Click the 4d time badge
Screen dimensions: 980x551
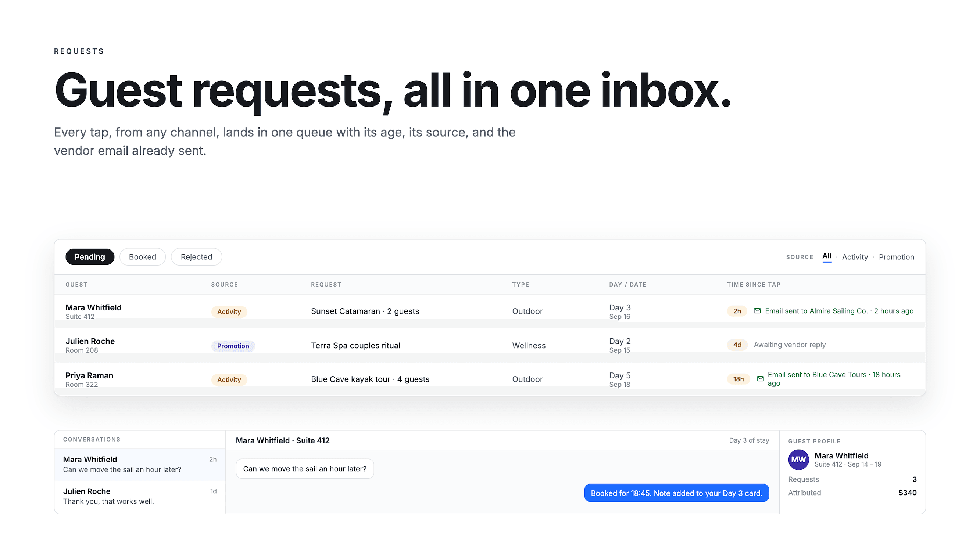pyautogui.click(x=737, y=345)
